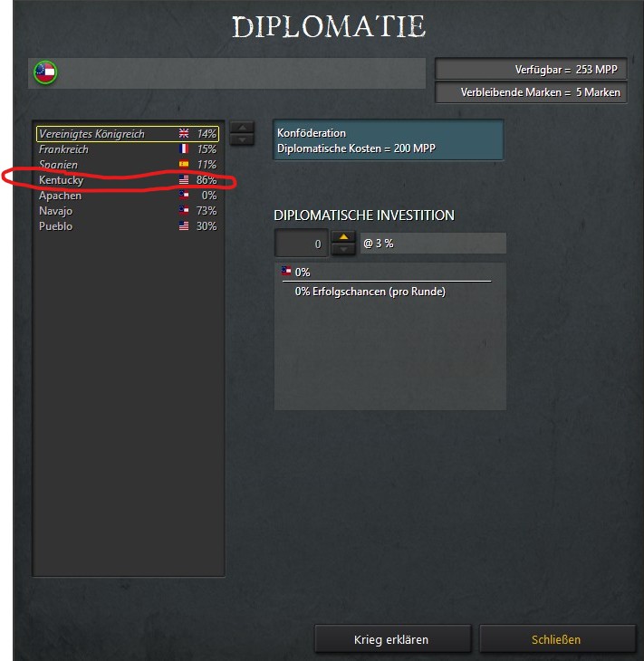Click the small flag above Erfolgschancen line
The height and width of the screenshot is (661, 644).
coord(286,271)
